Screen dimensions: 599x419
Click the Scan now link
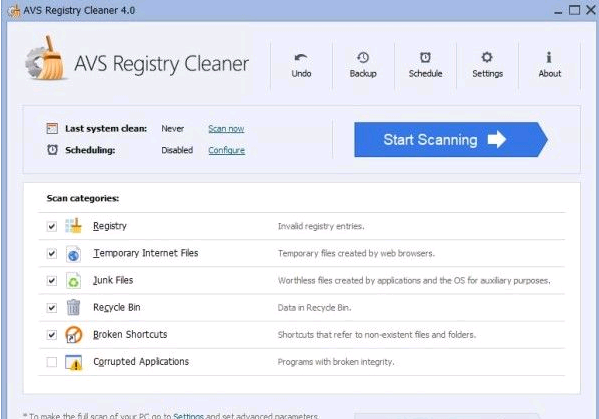tap(226, 129)
